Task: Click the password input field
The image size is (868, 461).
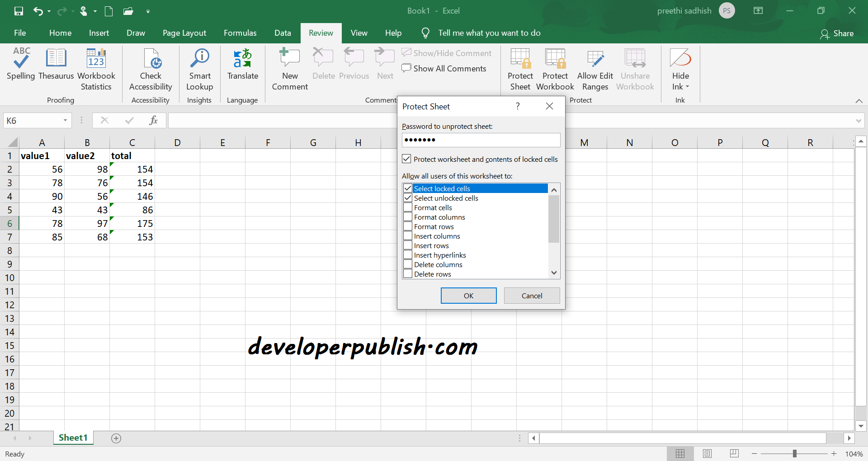Action: tap(481, 140)
